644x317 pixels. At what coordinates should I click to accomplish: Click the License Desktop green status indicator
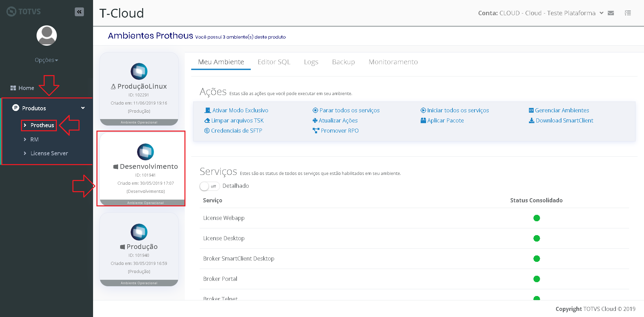[537, 238]
